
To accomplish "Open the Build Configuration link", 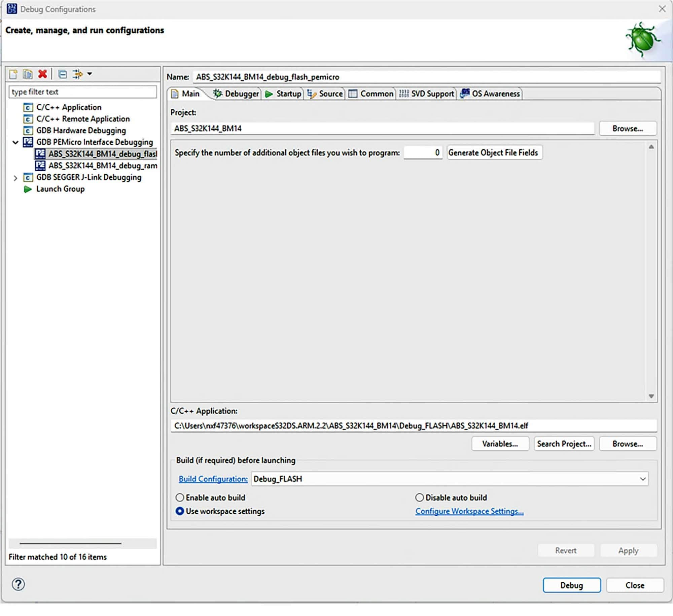I will point(213,479).
